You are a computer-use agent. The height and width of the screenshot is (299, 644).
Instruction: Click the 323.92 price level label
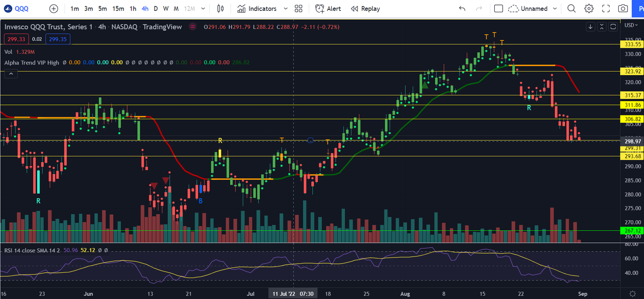(x=631, y=71)
